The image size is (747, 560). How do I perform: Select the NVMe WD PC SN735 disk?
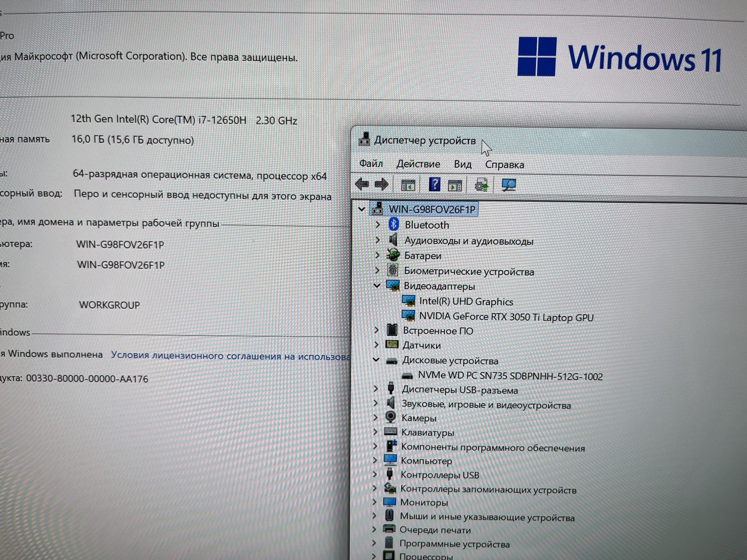click(510, 376)
